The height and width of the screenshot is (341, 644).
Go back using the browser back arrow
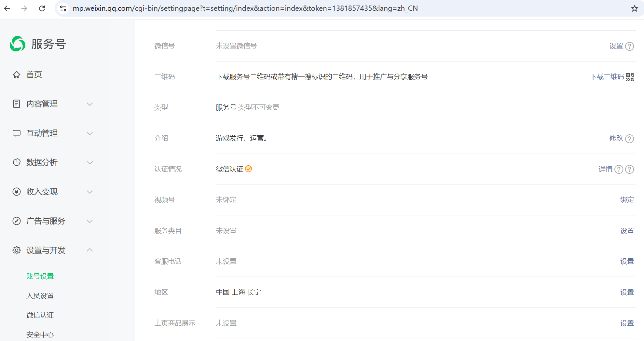click(x=7, y=8)
